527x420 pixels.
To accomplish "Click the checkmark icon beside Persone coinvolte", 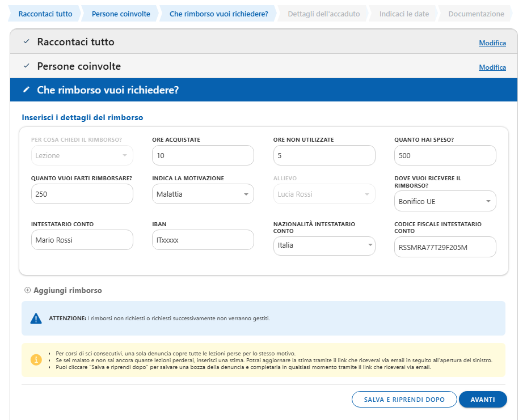I will [26, 66].
